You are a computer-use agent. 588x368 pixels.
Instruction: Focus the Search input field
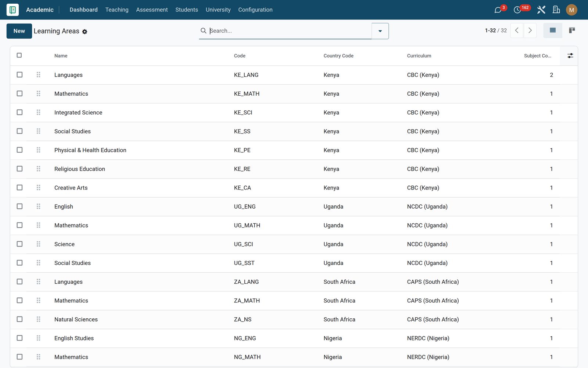[288, 31]
